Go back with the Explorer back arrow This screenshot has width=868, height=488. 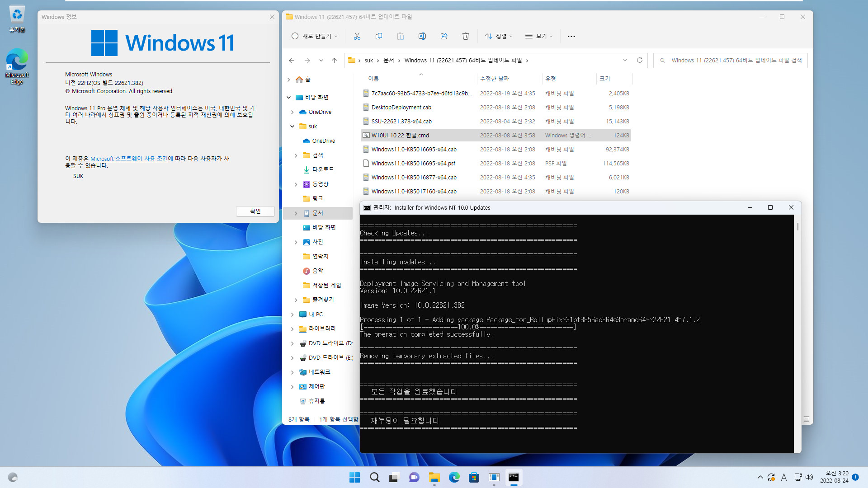pos(292,61)
